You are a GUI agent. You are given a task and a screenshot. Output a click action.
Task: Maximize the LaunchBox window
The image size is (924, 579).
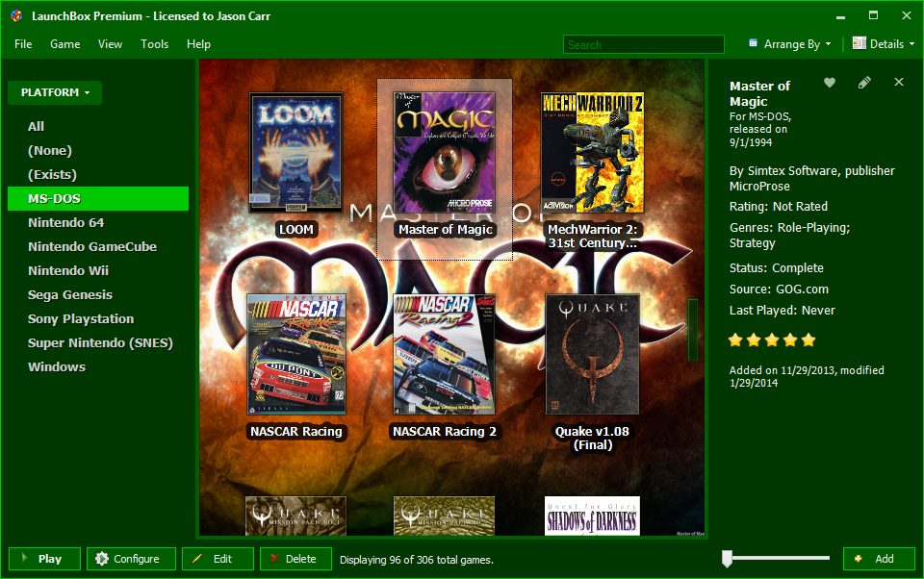pyautogui.click(x=873, y=16)
